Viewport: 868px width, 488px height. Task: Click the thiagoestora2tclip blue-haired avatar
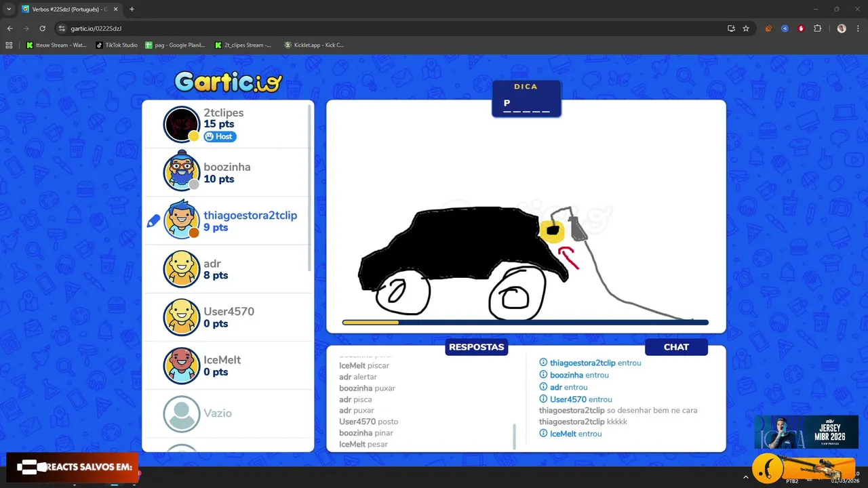click(x=182, y=220)
